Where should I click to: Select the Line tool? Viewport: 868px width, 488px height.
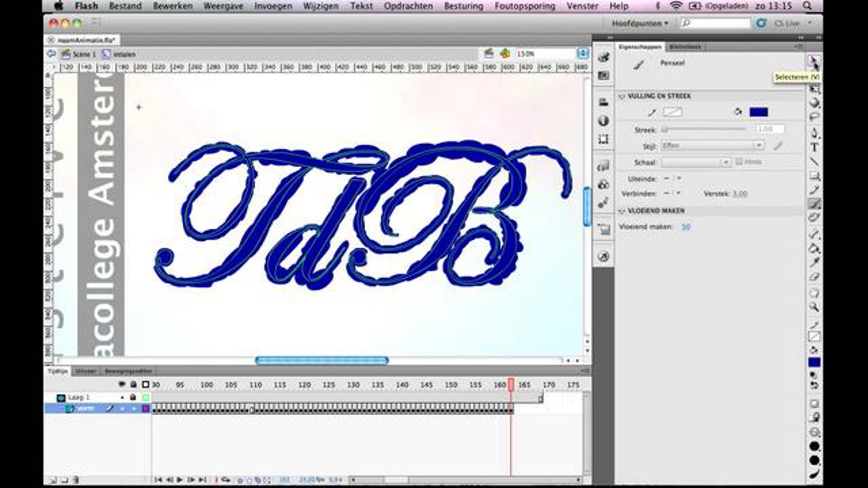click(814, 162)
